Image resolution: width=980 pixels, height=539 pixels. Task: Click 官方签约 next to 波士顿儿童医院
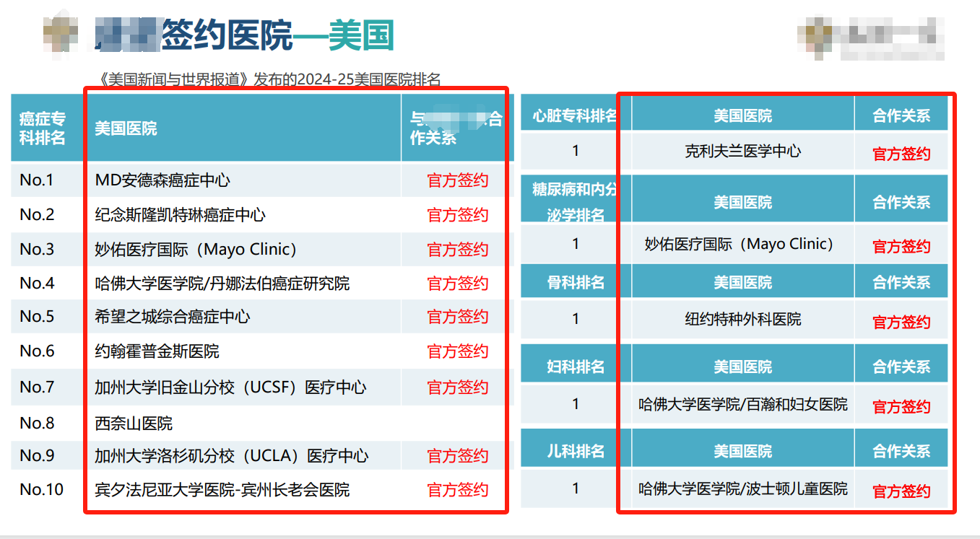point(901,491)
